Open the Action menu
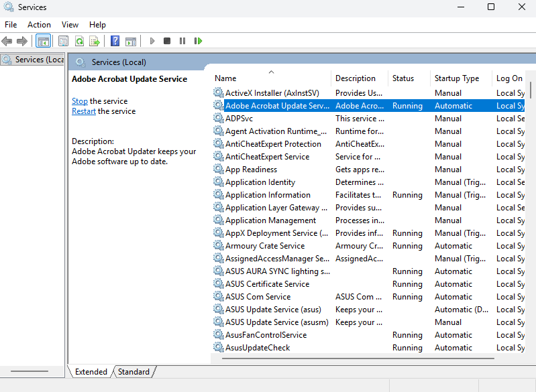 (x=39, y=25)
